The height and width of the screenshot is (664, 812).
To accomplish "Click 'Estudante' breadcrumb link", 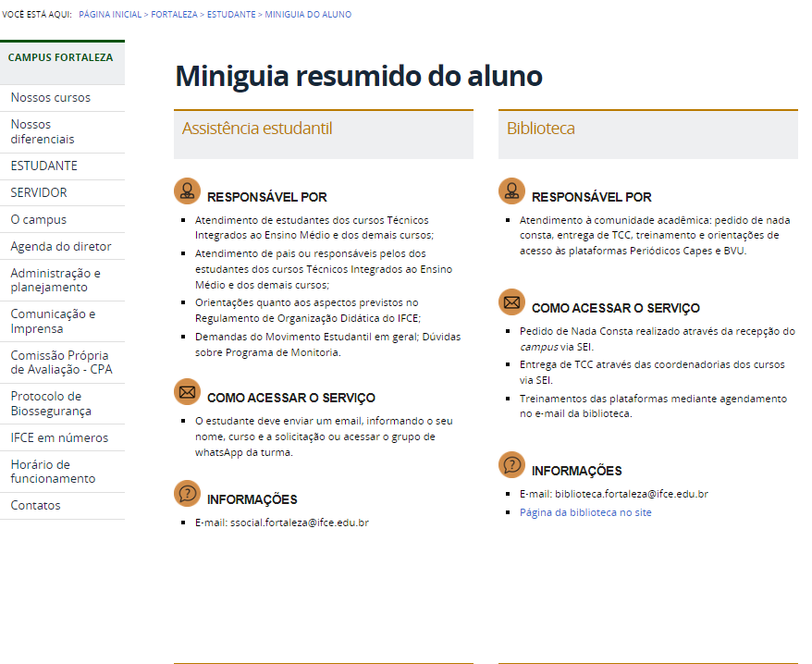I will (x=231, y=15).
